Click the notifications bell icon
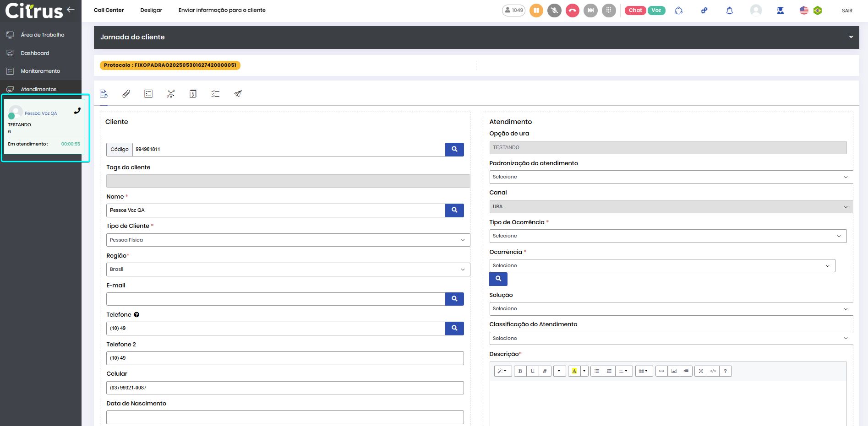Viewport: 868px width, 426px height. click(x=729, y=11)
